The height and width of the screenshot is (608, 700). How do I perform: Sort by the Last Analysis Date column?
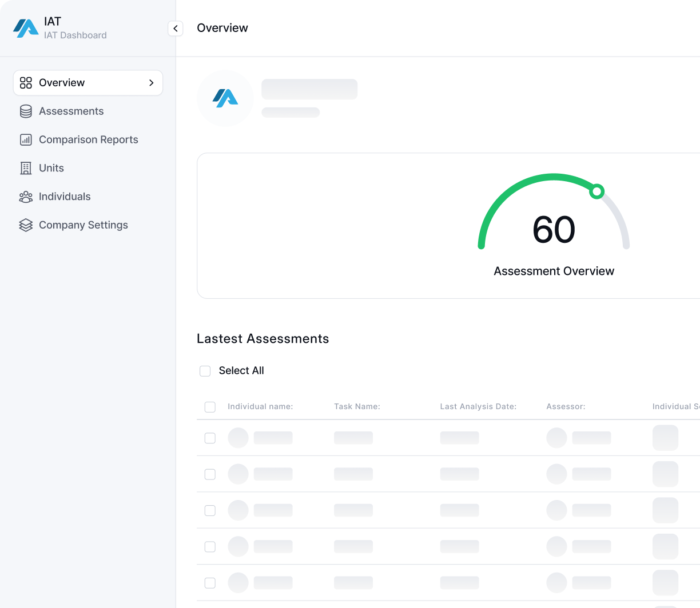pos(478,407)
